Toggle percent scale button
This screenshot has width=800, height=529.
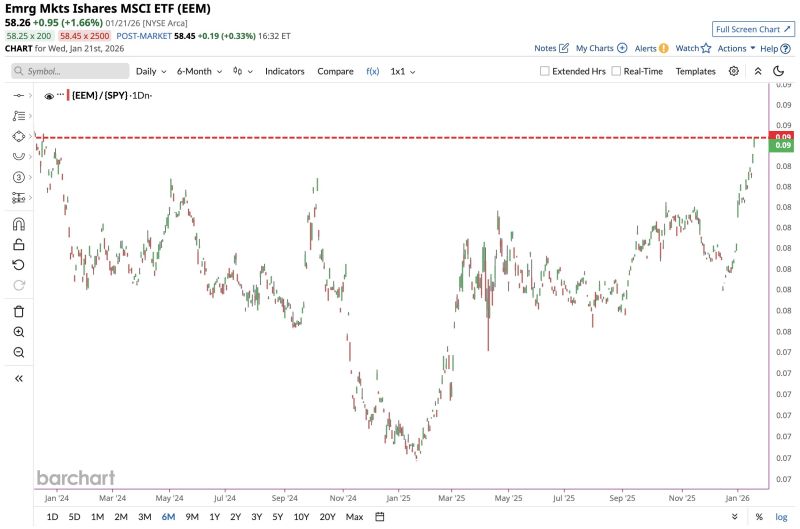[x=759, y=517]
